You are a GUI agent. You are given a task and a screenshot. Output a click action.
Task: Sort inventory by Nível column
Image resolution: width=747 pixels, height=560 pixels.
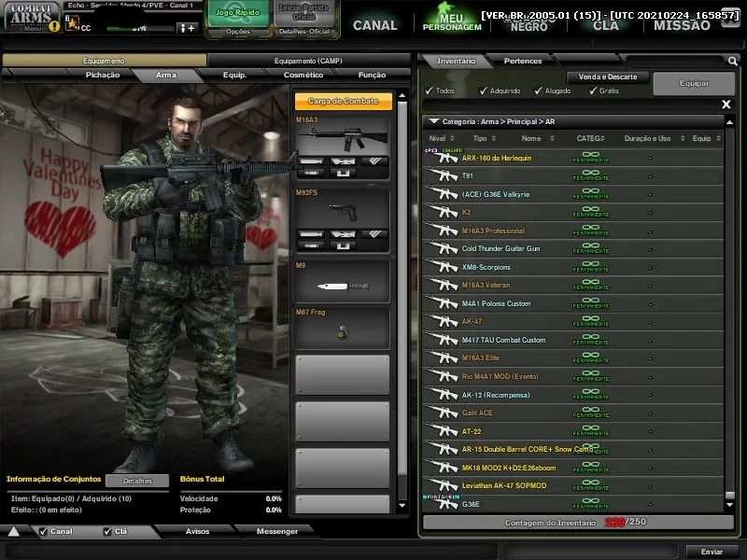click(x=442, y=138)
